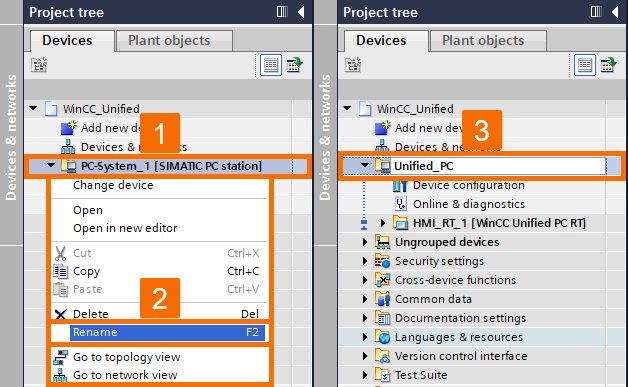The height and width of the screenshot is (387, 628).
Task: Click Test Suite folder icon
Action: point(382,375)
